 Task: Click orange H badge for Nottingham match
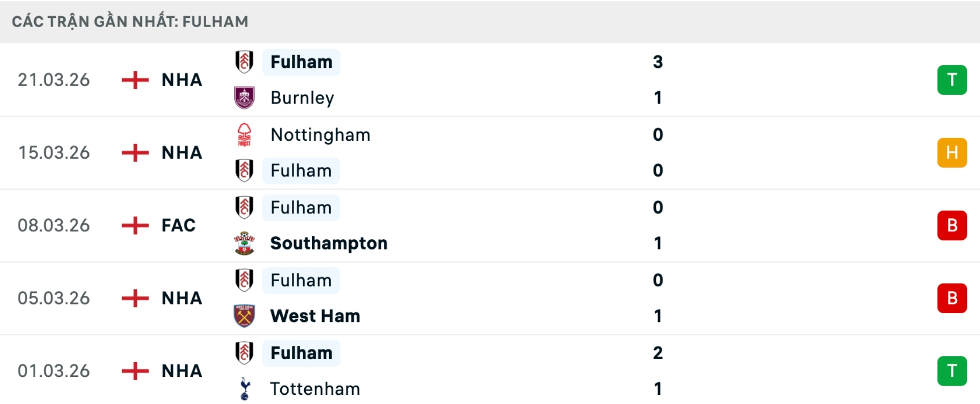click(x=952, y=153)
